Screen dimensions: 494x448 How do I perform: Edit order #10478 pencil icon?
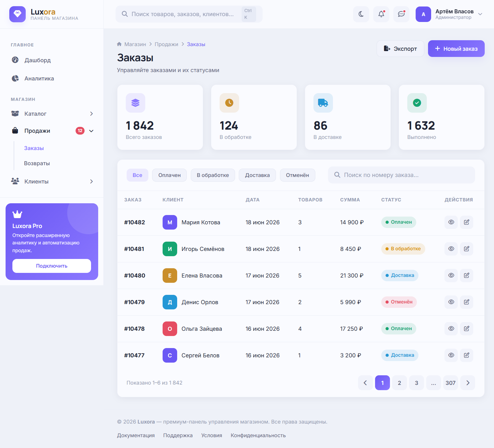(466, 329)
